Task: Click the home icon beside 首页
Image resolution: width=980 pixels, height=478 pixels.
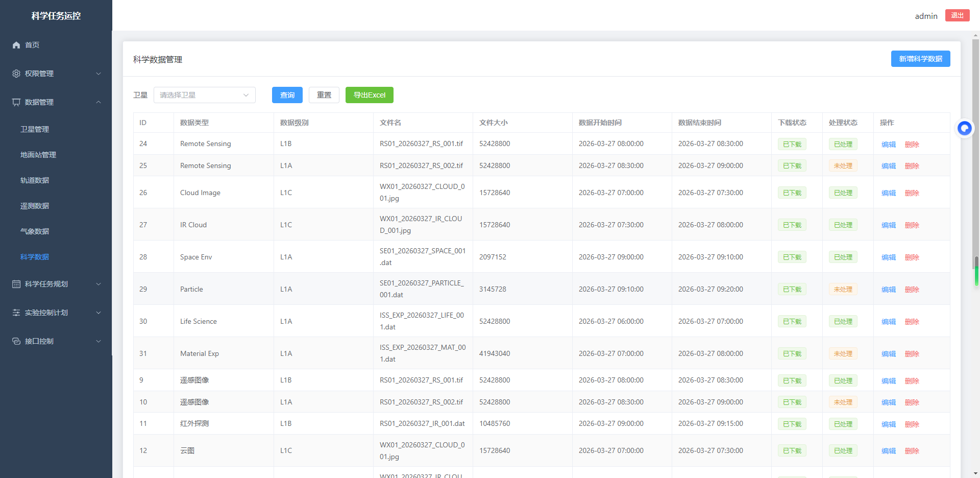Action: tap(16, 45)
